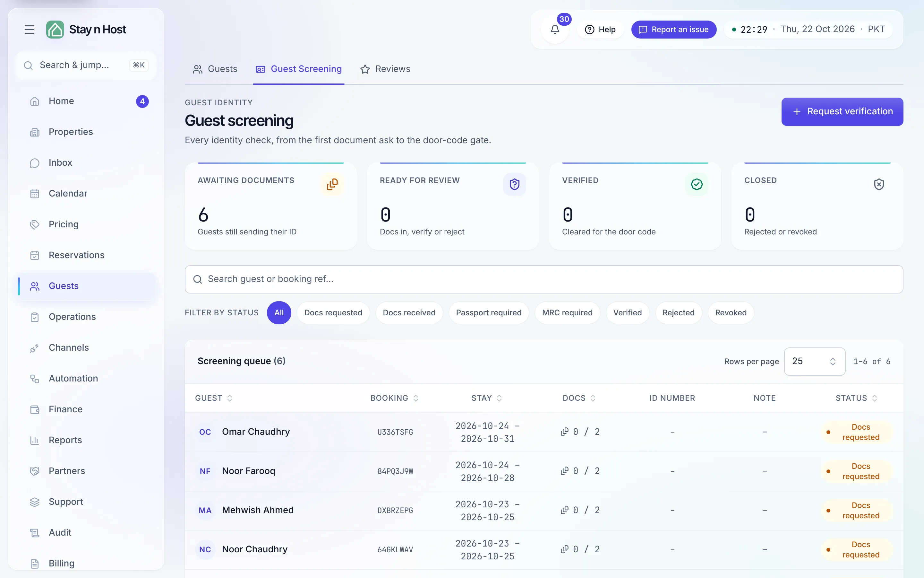924x578 pixels.
Task: Select the All status filter
Action: [279, 313]
